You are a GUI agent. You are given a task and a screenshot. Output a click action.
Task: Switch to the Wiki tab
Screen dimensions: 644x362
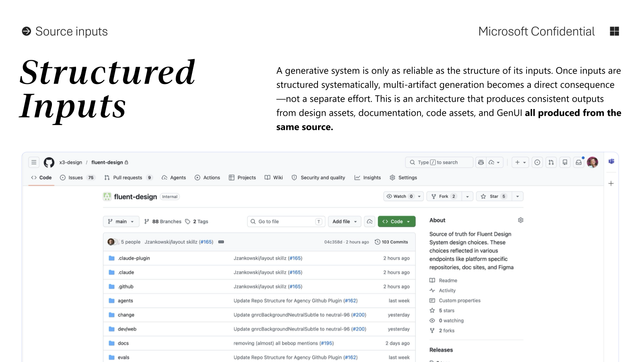pyautogui.click(x=274, y=177)
